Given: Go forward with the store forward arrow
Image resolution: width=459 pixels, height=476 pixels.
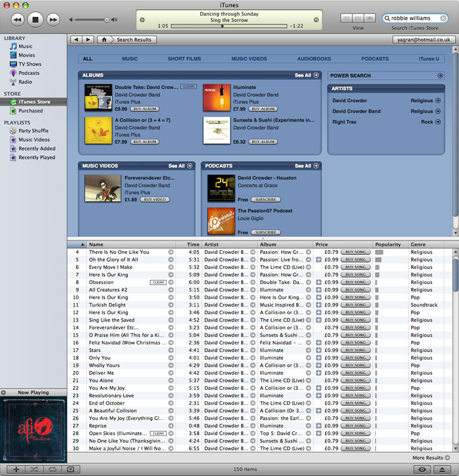Looking at the screenshot, I should coord(88,39).
